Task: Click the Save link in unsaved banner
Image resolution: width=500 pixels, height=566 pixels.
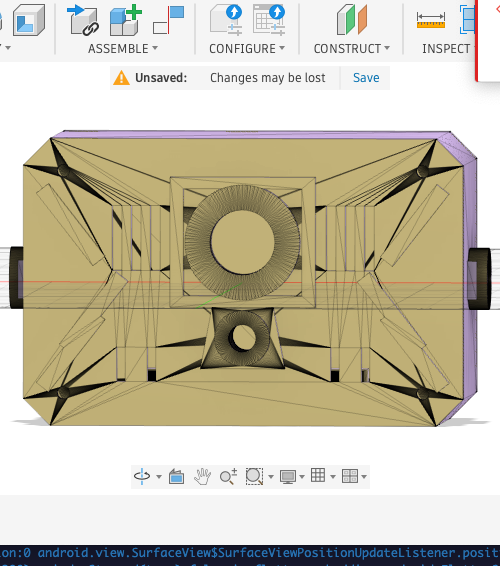Action: [x=366, y=78]
